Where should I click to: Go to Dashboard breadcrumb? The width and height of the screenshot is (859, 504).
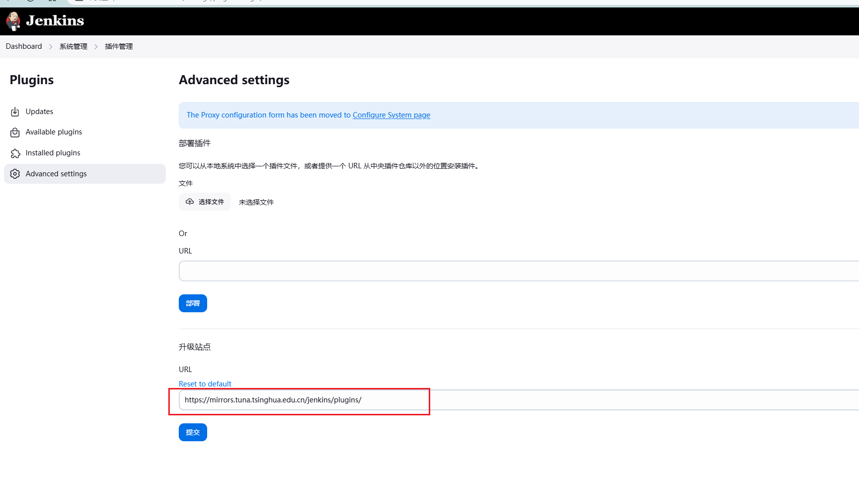pos(24,46)
